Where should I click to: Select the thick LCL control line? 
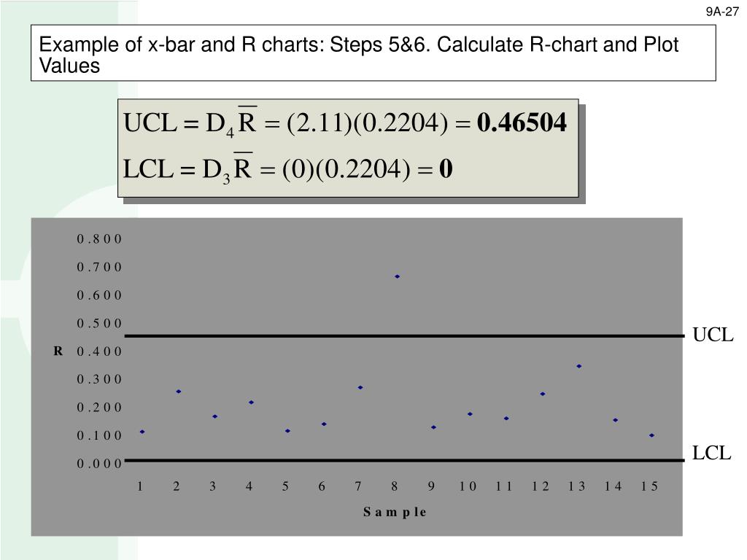[404, 461]
